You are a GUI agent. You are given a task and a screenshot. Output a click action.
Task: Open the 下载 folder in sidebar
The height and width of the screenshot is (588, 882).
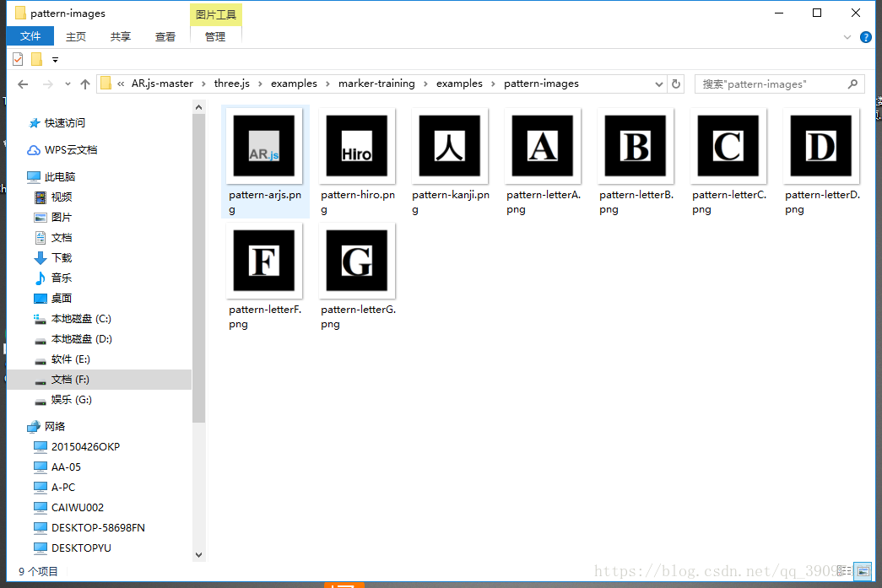(x=62, y=257)
